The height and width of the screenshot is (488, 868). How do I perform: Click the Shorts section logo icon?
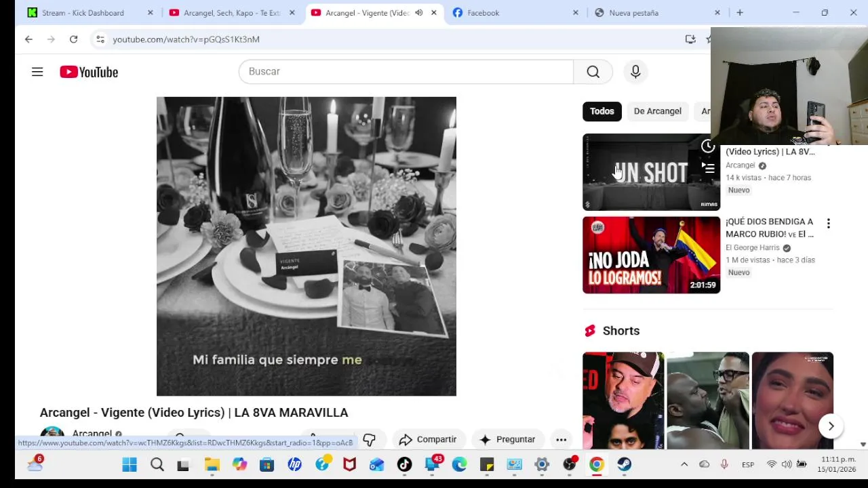pos(590,331)
